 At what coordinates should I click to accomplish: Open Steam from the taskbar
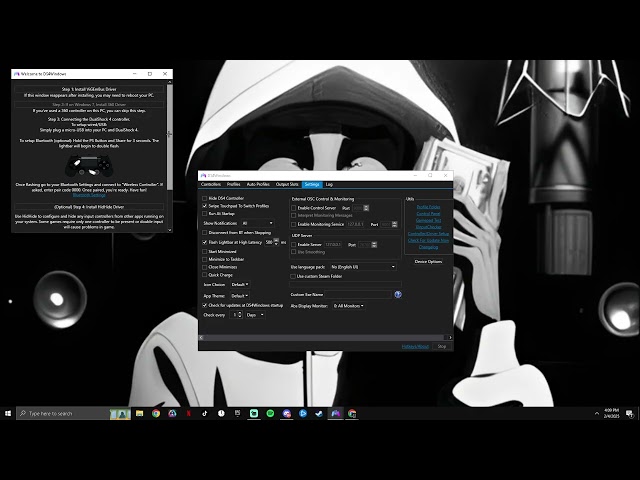pos(319,413)
